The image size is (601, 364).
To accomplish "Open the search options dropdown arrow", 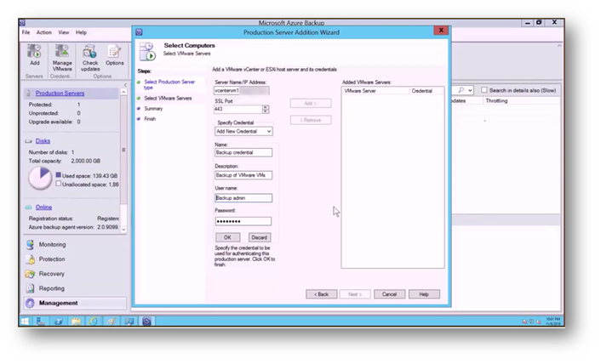I will click(470, 90).
